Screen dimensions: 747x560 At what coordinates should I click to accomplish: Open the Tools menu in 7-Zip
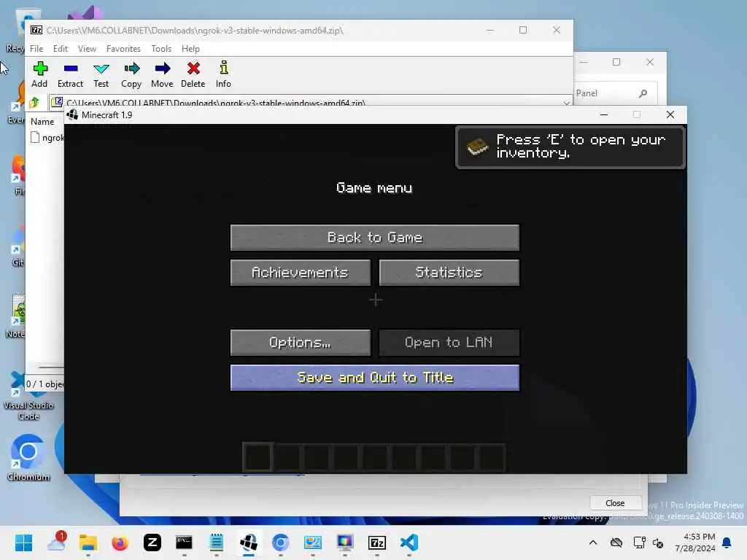click(161, 49)
